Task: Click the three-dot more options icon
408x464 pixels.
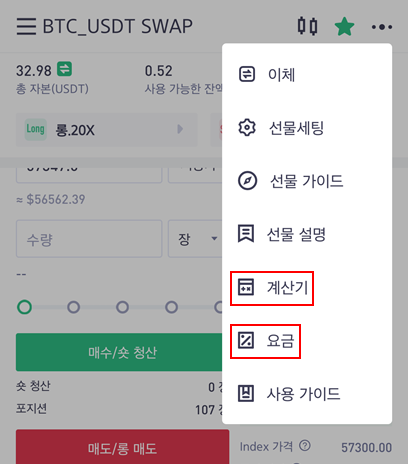Action: [382, 27]
